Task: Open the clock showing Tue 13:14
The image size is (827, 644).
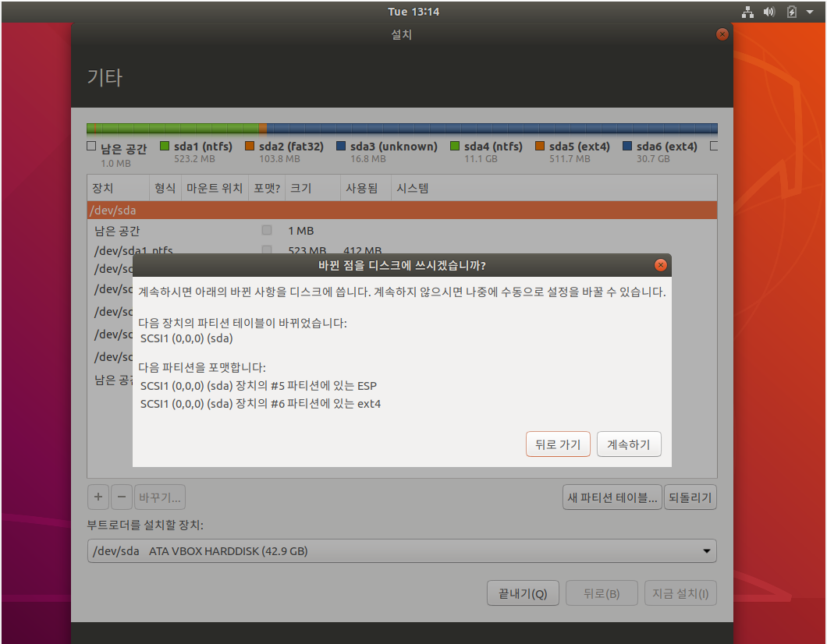Action: tap(413, 12)
